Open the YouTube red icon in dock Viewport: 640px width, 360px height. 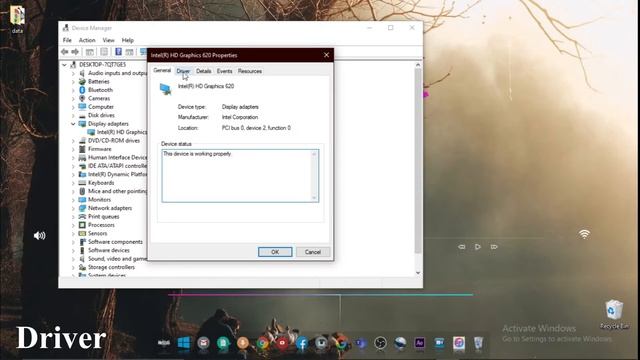(282, 343)
